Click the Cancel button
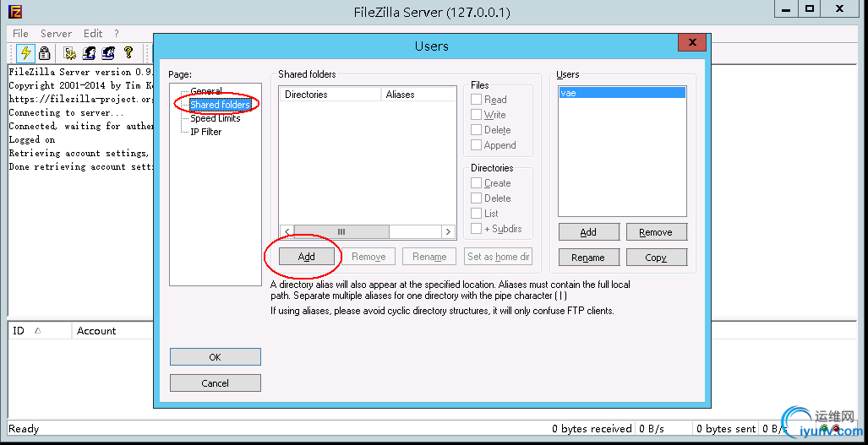868x445 pixels. point(216,383)
